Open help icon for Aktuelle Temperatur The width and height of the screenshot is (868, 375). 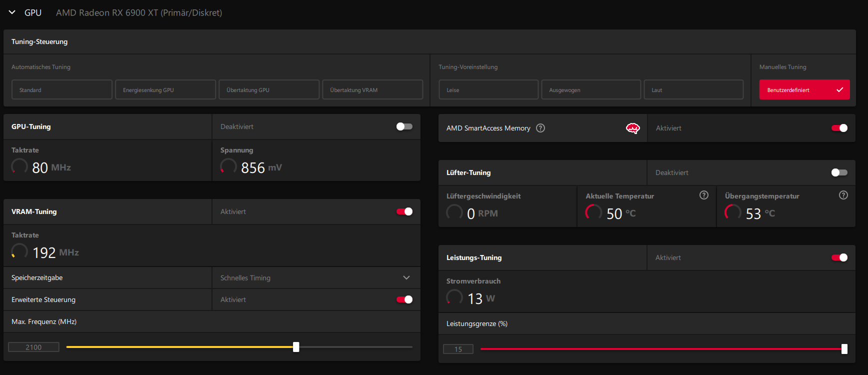pyautogui.click(x=704, y=195)
